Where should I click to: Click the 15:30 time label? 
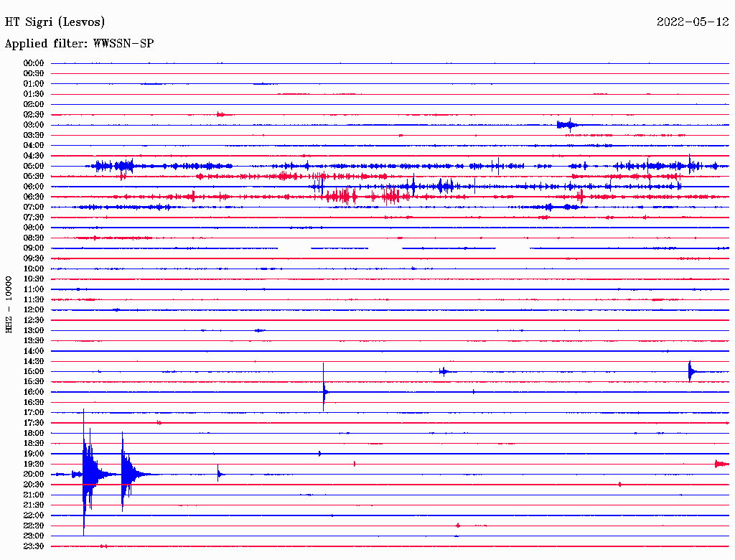[x=34, y=381]
